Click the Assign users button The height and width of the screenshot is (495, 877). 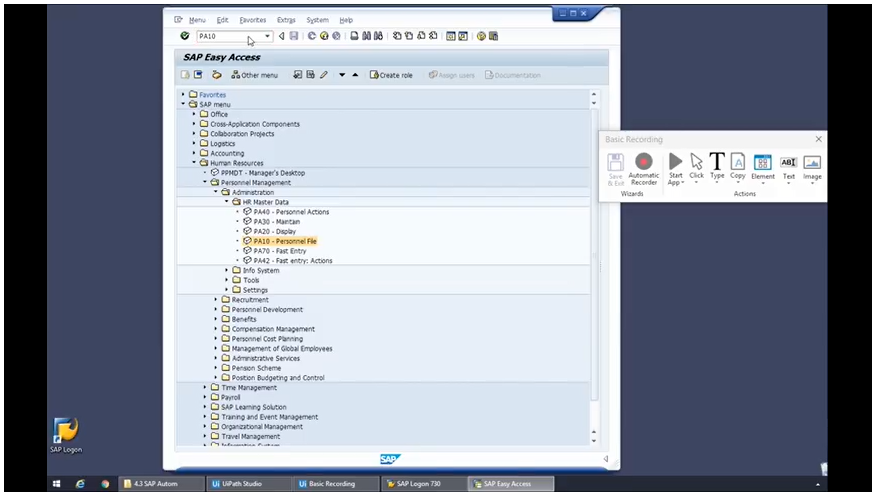click(451, 75)
